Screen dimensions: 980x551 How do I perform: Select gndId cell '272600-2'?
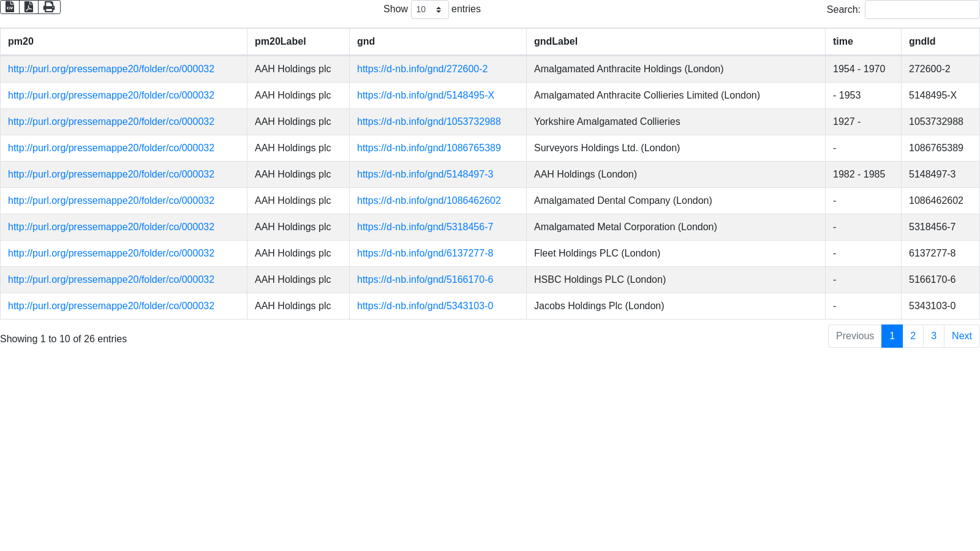(940, 69)
